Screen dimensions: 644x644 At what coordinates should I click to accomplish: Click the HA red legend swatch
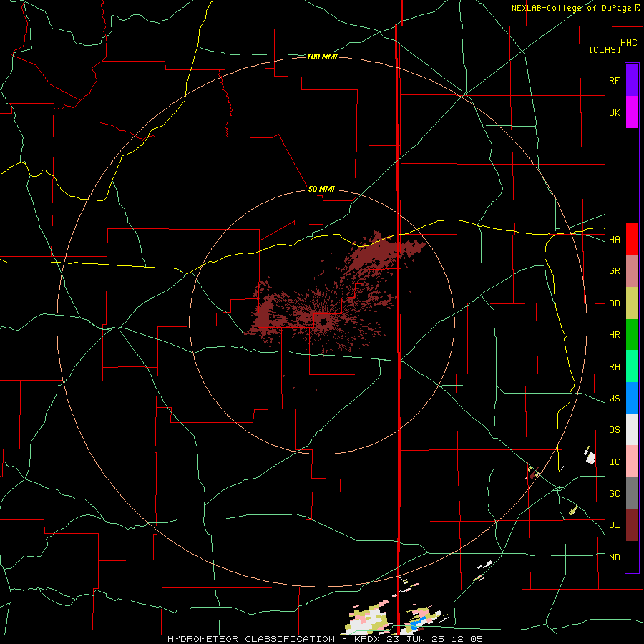(632, 239)
